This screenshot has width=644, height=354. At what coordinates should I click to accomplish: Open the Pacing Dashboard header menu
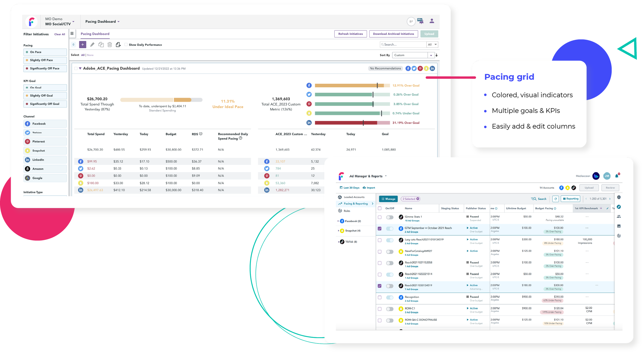pos(102,22)
